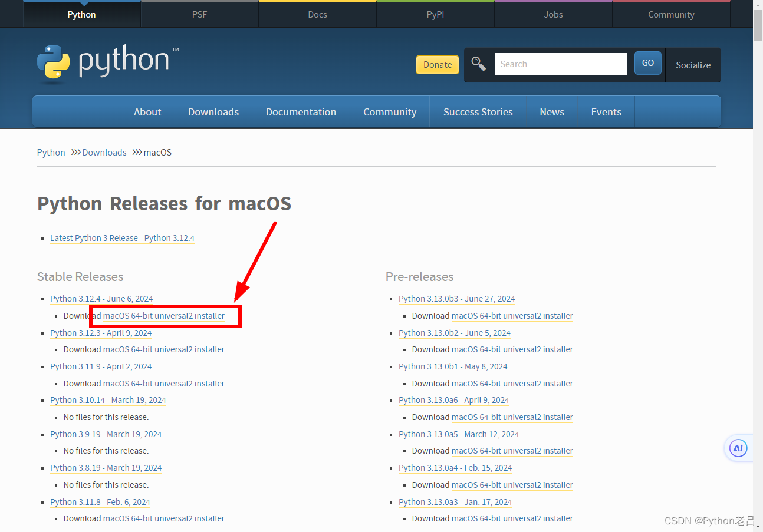
Task: Open Latest Python 3 Release - Python 3.12.4
Action: 122,238
